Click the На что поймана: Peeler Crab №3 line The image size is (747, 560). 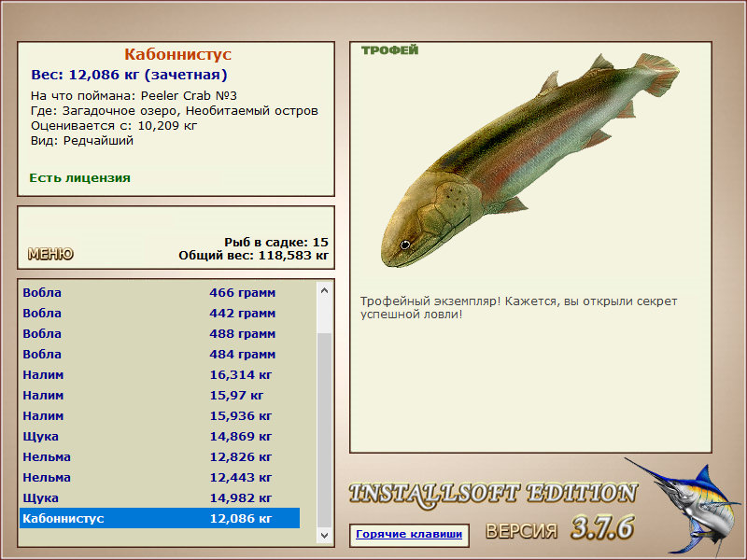134,96
